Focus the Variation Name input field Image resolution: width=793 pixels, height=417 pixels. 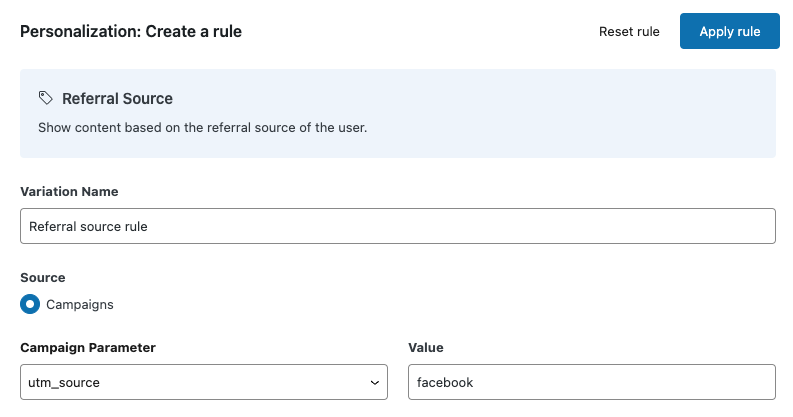[x=397, y=226]
